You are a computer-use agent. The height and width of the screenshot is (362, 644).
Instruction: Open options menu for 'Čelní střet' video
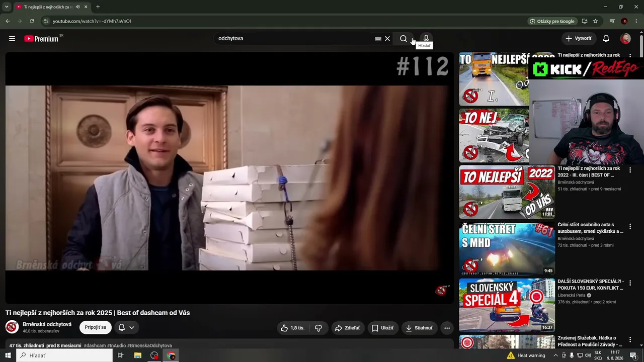point(630,227)
